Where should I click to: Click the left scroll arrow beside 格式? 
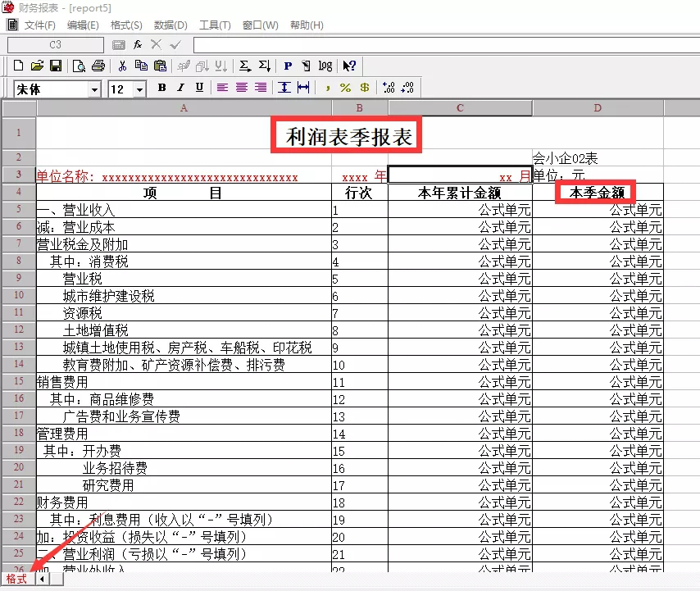42,579
